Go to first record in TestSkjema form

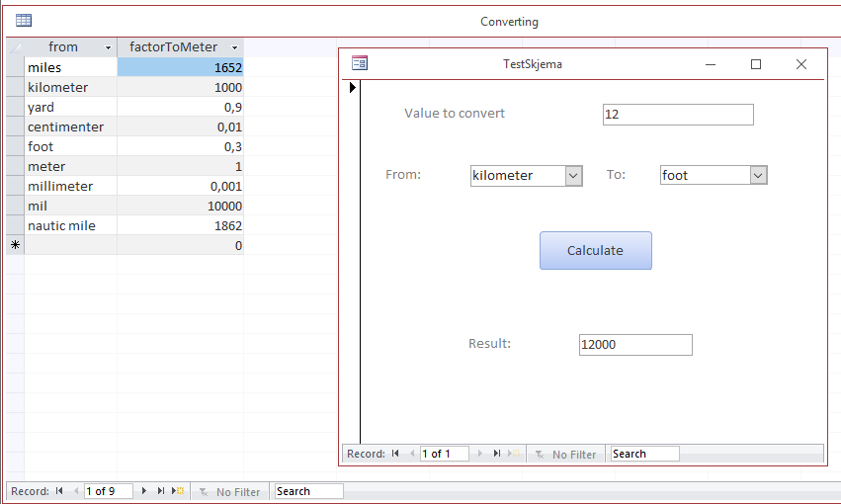[x=395, y=454]
